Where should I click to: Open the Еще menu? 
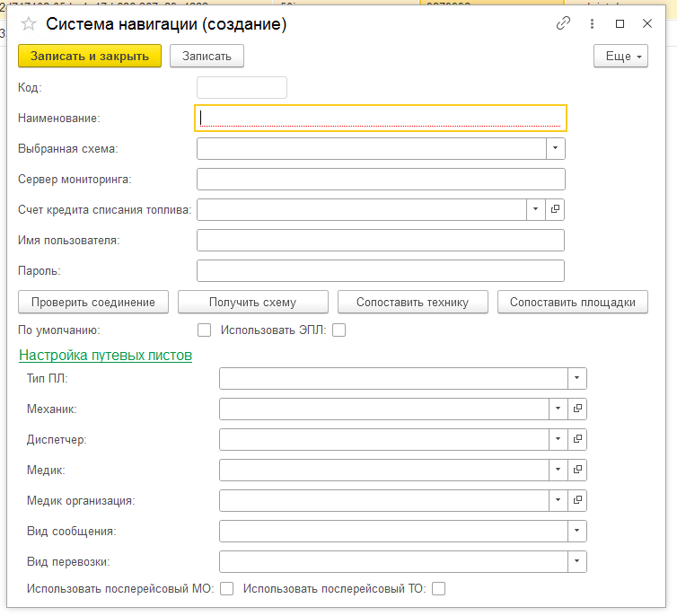tap(620, 56)
